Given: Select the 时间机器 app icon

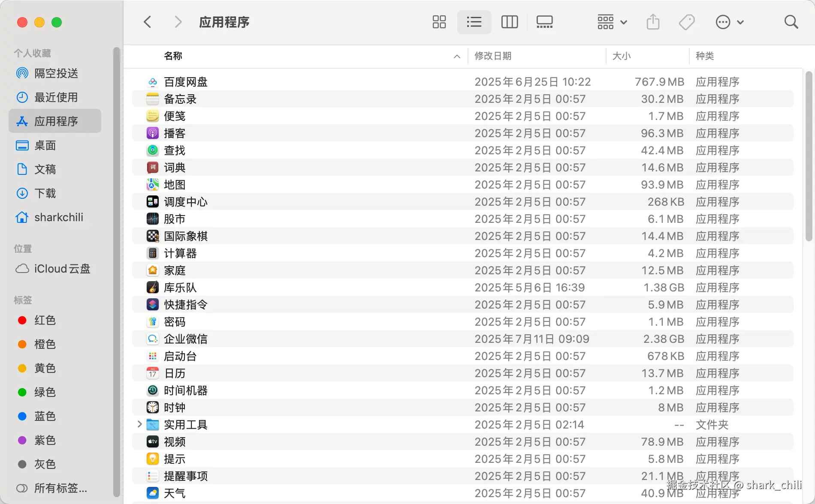Looking at the screenshot, I should (153, 390).
